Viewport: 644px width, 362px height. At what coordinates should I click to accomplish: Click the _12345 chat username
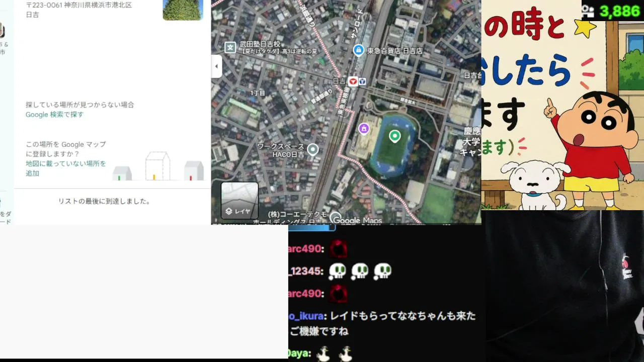[x=305, y=271]
